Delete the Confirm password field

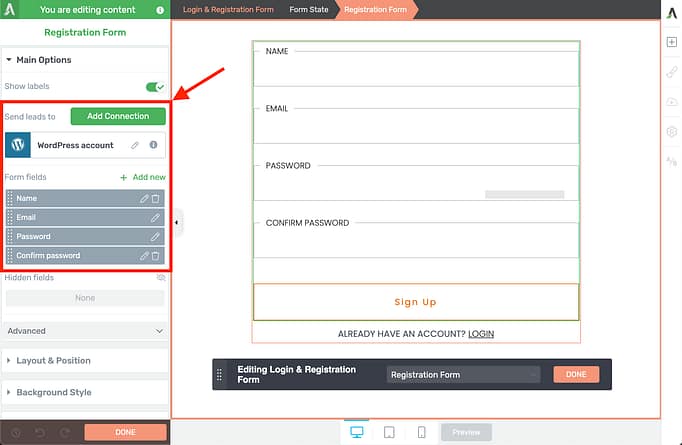pos(156,256)
